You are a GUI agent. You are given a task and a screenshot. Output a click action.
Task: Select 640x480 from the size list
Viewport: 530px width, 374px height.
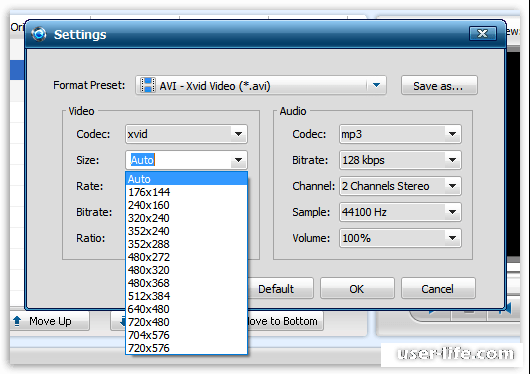pyautogui.click(x=186, y=309)
